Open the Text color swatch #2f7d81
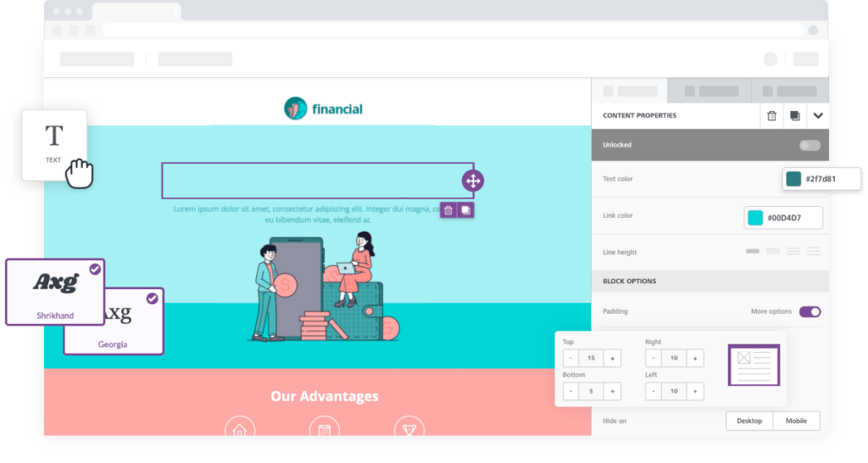Image resolution: width=868 pixels, height=463 pixels. 793,179
